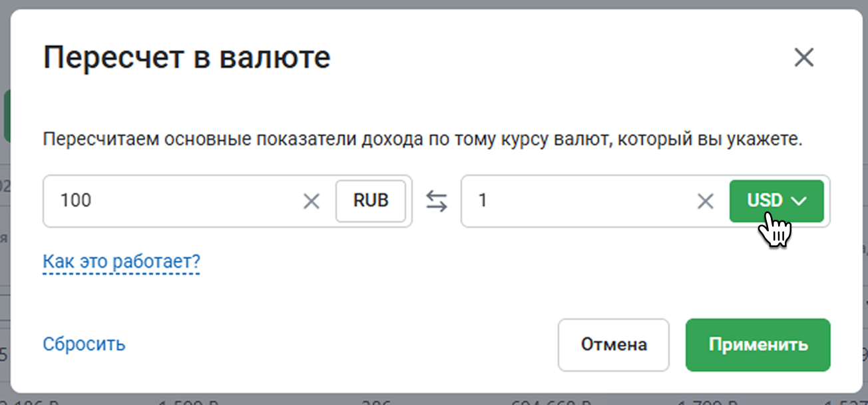Click the USD label text
868x405 pixels.
pyautogui.click(x=764, y=201)
